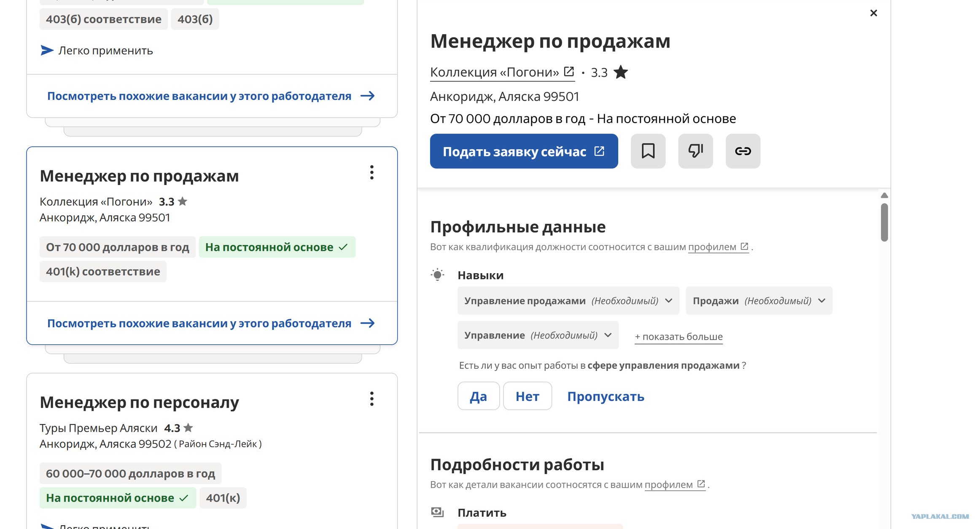This screenshot has height=529, width=980.
Task: Answer Нет to sales management experience
Action: coord(527,396)
